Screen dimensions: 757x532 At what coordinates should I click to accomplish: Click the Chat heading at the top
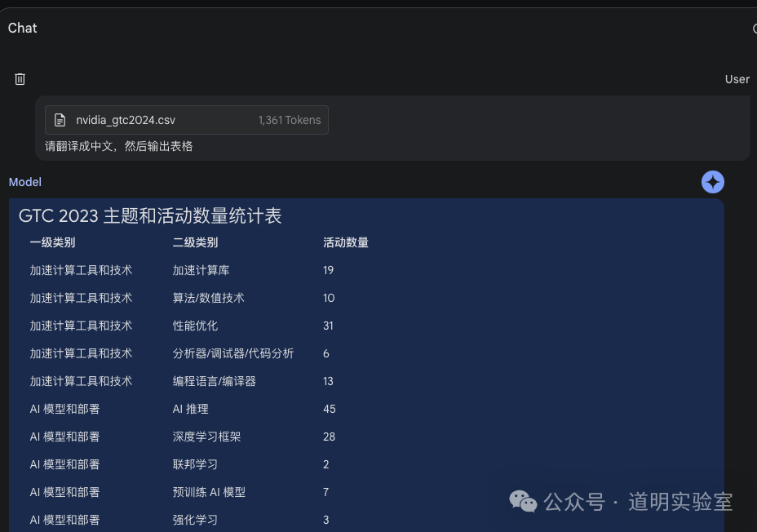pyautogui.click(x=22, y=28)
